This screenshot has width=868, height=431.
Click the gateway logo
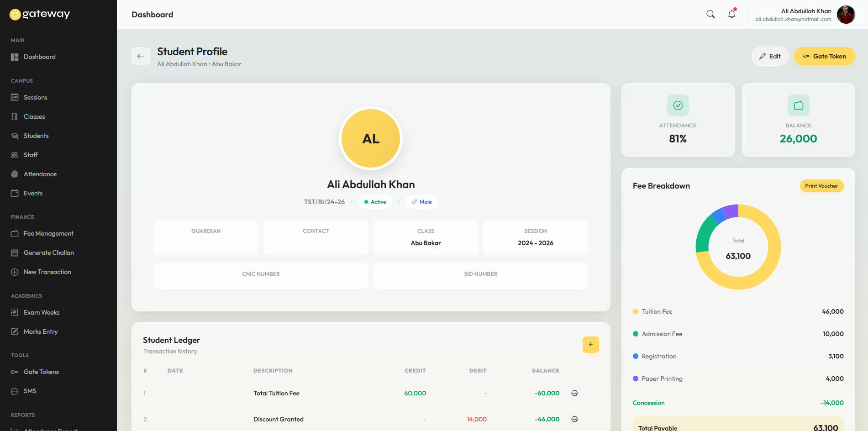coord(40,14)
